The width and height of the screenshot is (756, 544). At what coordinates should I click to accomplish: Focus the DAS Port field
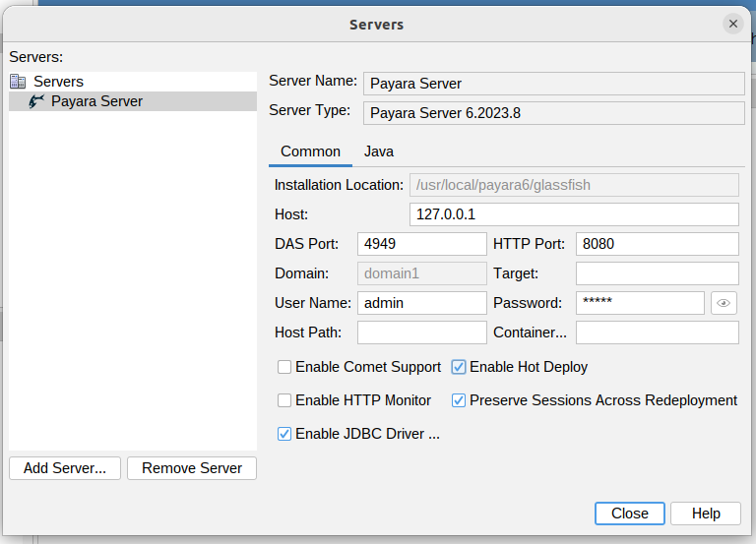[421, 244]
